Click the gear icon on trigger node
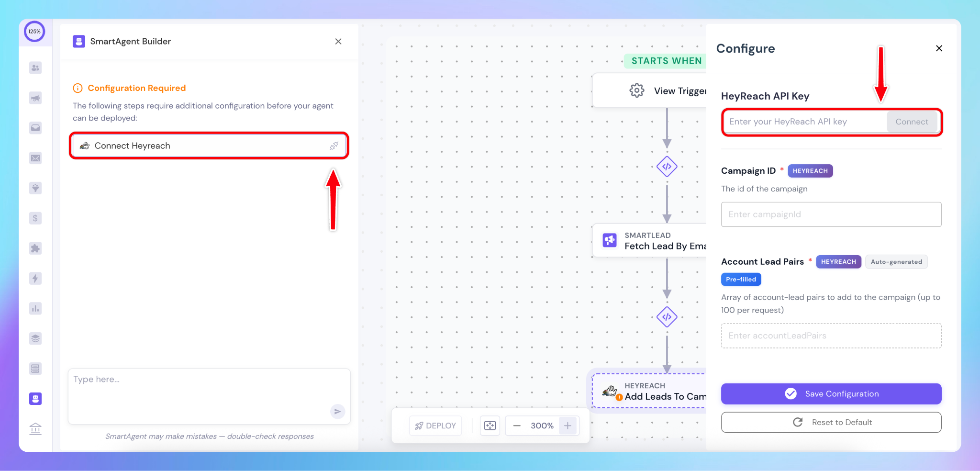Viewport: 980px width, 471px height. (637, 90)
